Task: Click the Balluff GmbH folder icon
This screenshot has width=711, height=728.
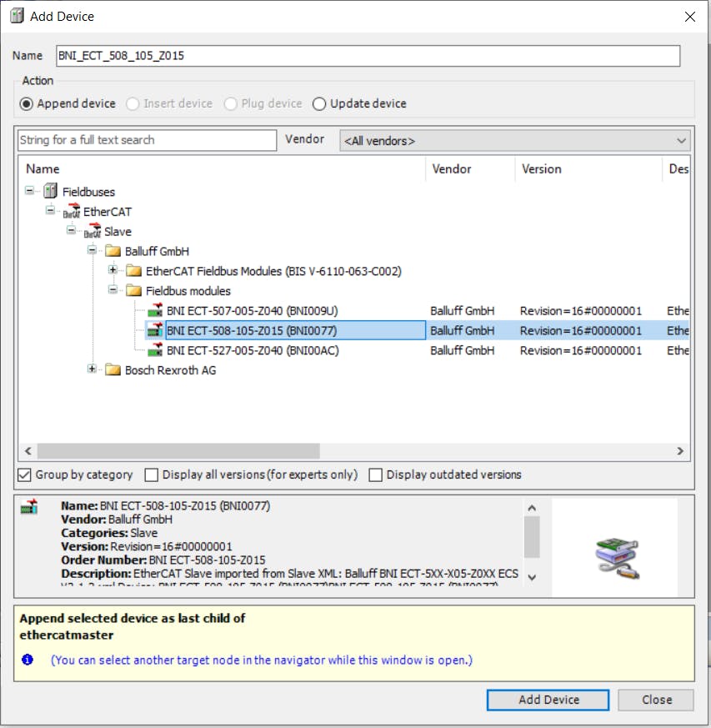Action: [x=113, y=251]
